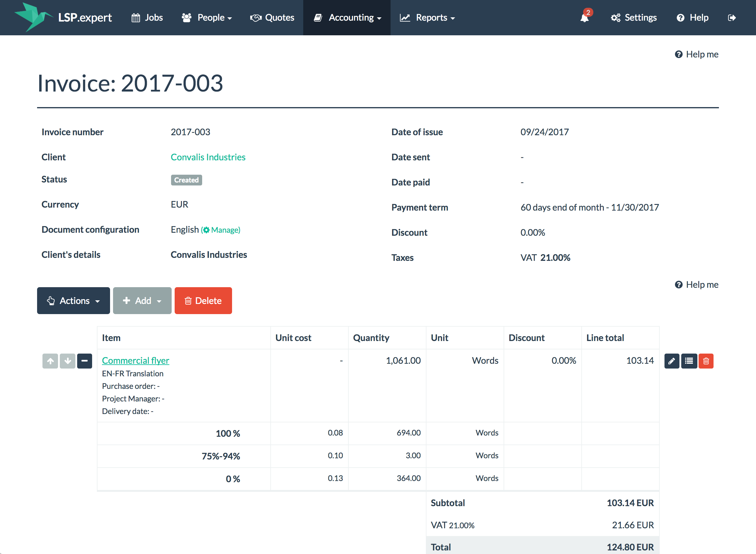Click Client's details Convalis Industries text
The width and height of the screenshot is (756, 554).
pos(208,255)
